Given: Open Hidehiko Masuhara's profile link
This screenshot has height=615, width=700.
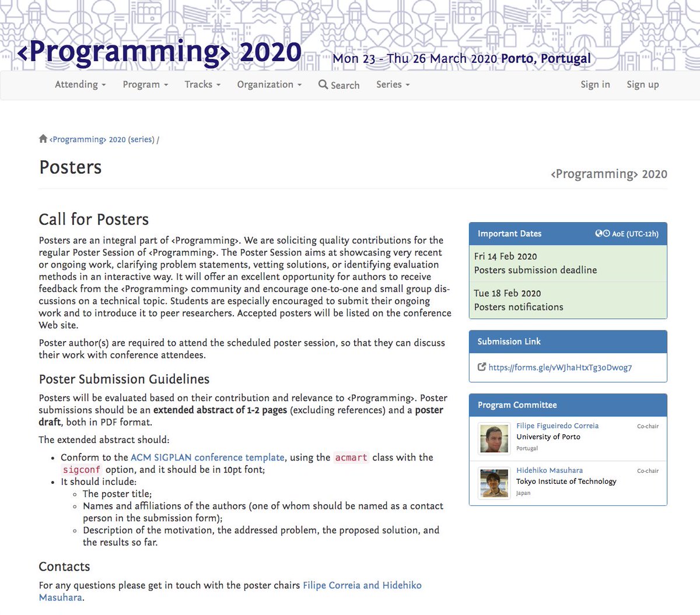Looking at the screenshot, I should 549,470.
